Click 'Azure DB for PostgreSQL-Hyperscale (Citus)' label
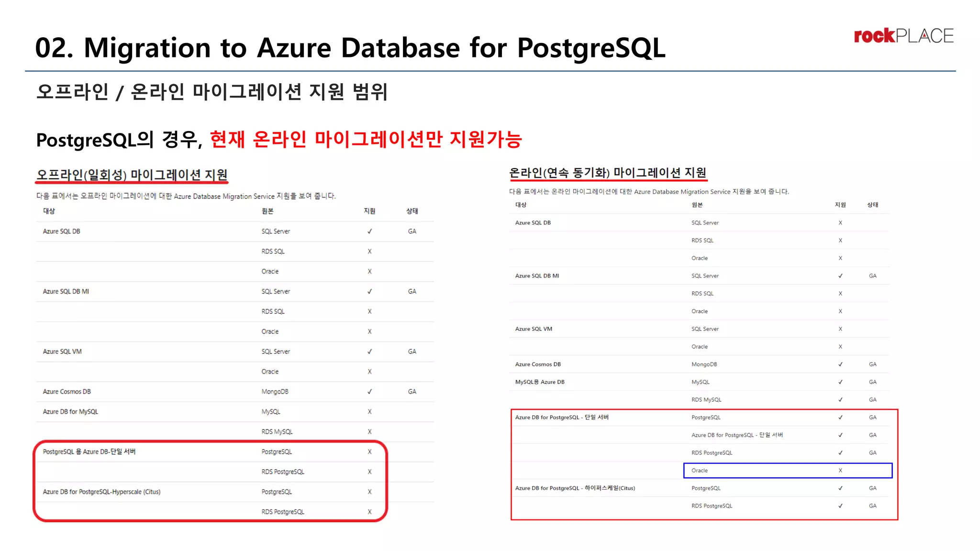 [x=101, y=492]
